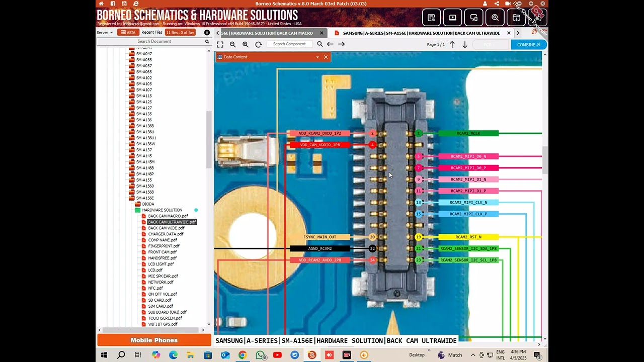Close the Data Content panel

click(x=326, y=57)
